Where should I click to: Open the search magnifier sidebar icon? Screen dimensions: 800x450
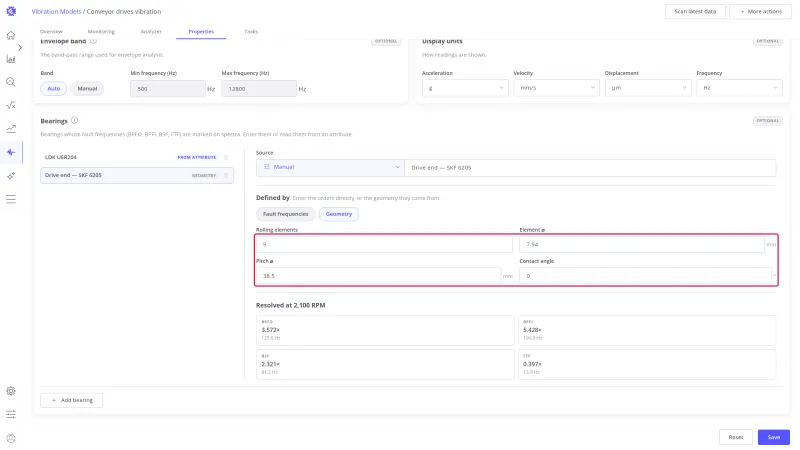point(11,82)
